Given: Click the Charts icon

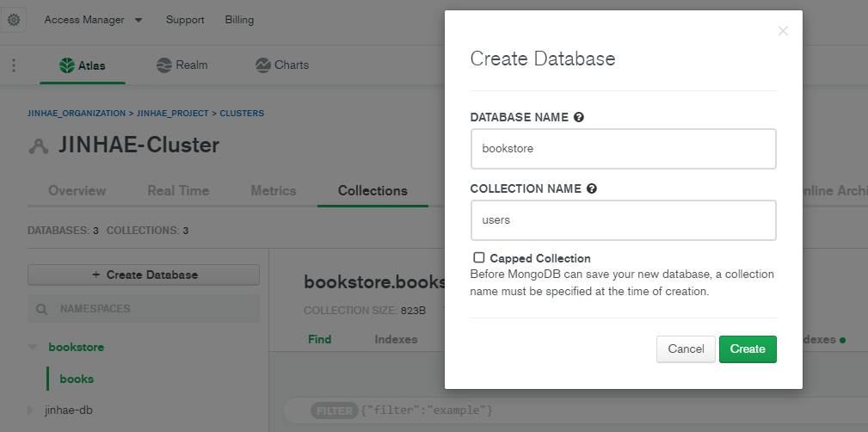Looking at the screenshot, I should [263, 65].
